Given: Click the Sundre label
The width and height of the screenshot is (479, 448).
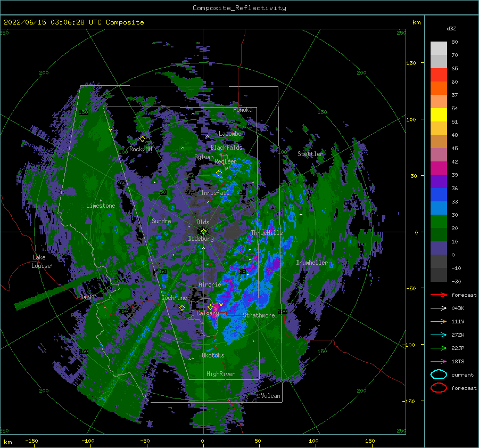Looking at the screenshot, I should 161,221.
